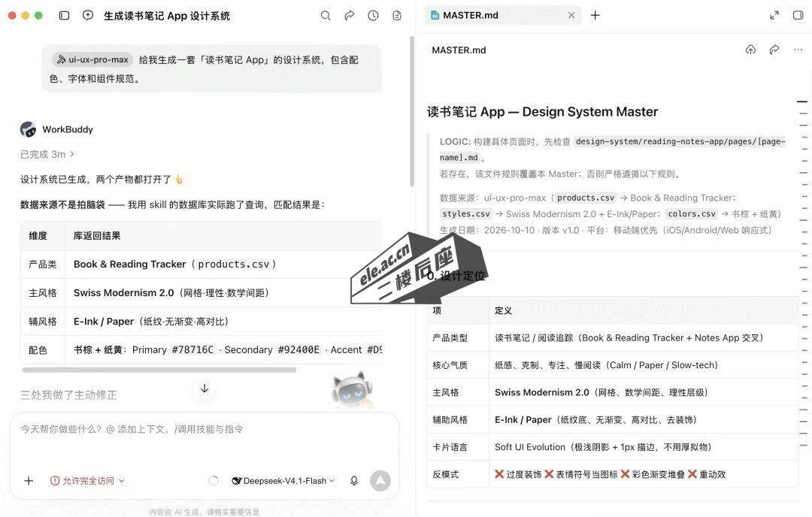Switch to the MASTER.md tab
The image size is (812, 517).
pos(502,16)
